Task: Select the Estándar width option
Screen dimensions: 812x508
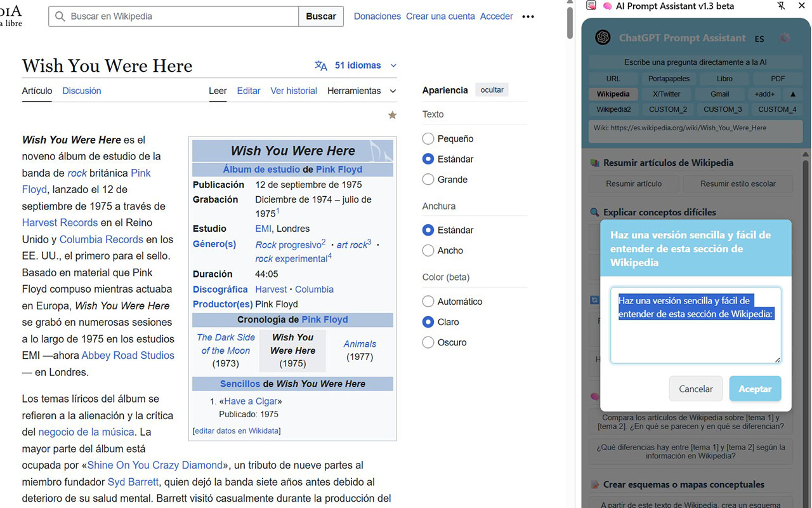Action: click(428, 230)
